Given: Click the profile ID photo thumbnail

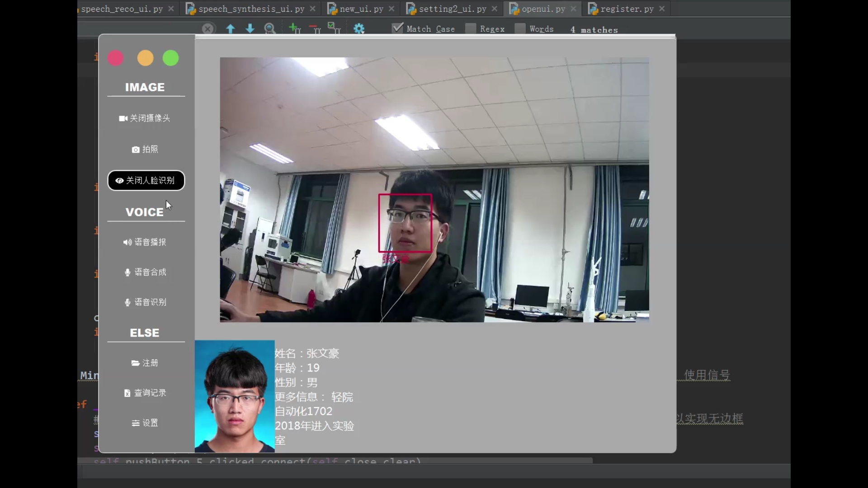Looking at the screenshot, I should point(235,396).
